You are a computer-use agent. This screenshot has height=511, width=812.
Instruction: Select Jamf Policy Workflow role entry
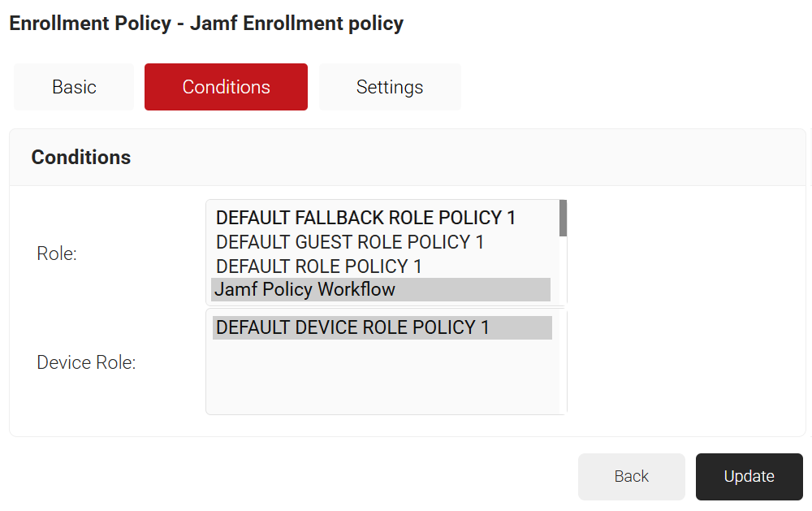tap(304, 289)
